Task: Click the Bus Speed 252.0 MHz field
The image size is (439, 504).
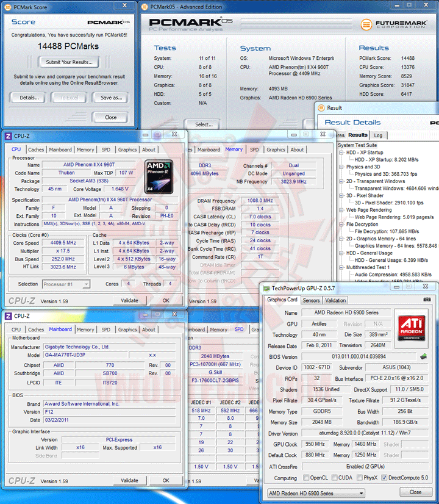Action: [x=63, y=259]
